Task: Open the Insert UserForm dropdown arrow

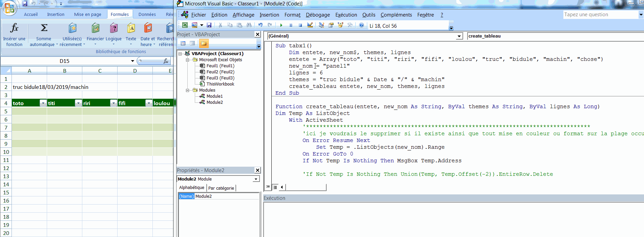Action: point(202,25)
